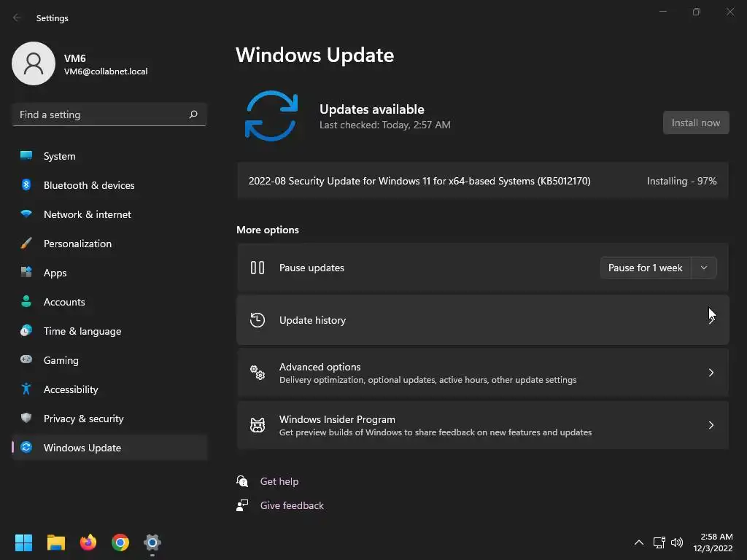Click the Update history label
The width and height of the screenshot is (747, 560).
(x=312, y=320)
